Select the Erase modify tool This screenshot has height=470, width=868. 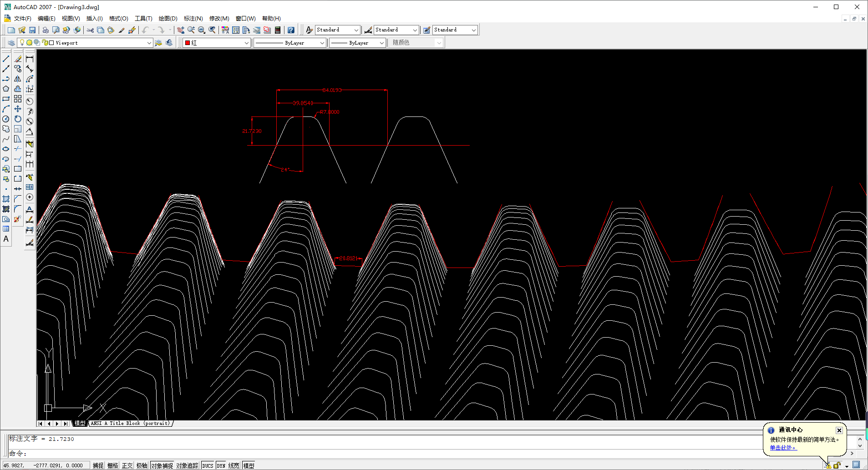[18, 59]
